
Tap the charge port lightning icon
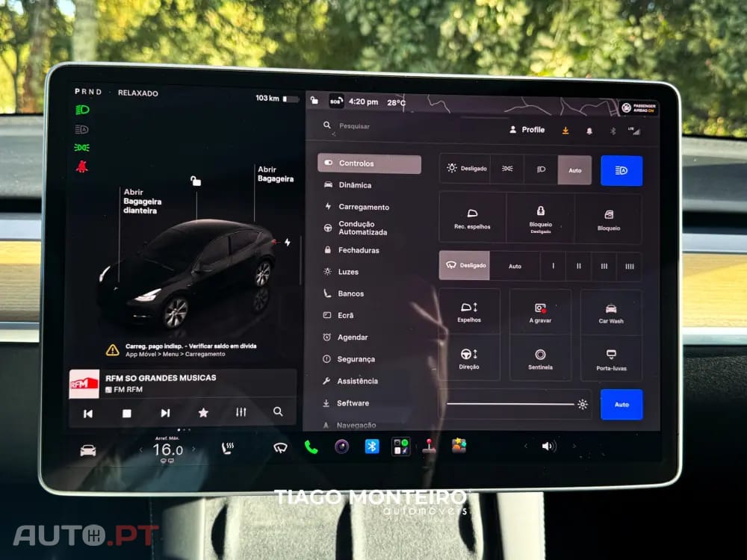click(288, 243)
